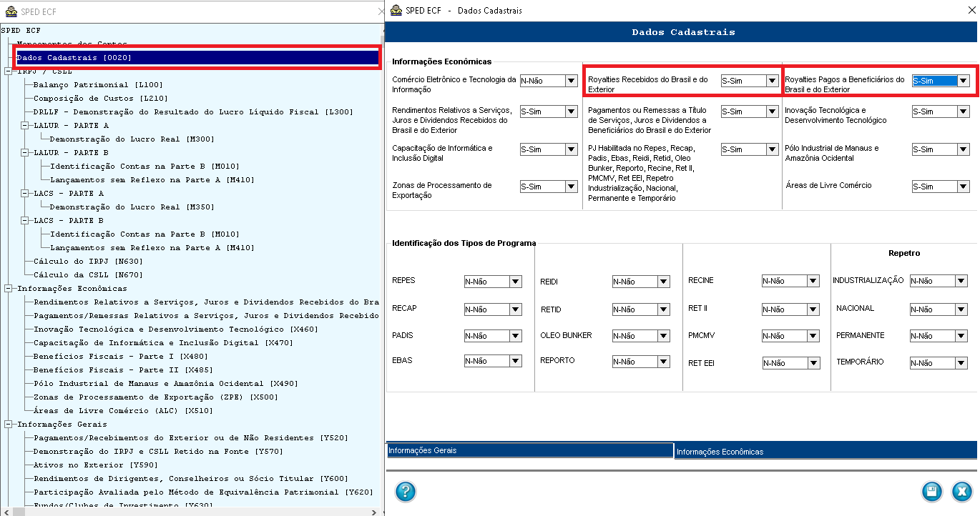Open Zonas de Processamento de Exportação dropdown

point(571,187)
